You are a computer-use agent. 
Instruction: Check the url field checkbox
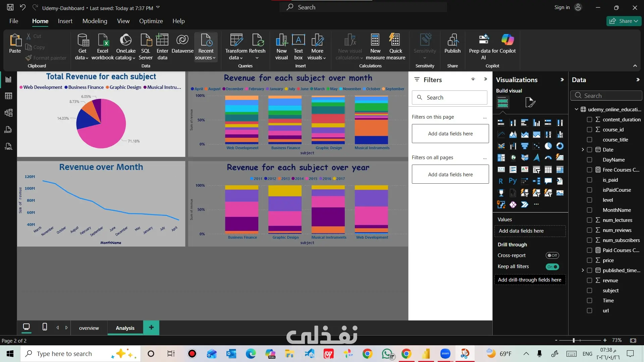pos(589,311)
